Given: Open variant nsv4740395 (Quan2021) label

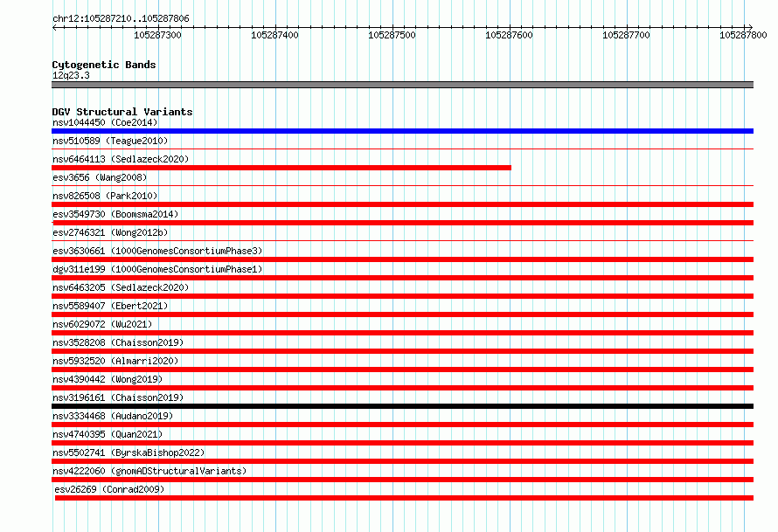Looking at the screenshot, I should tap(108, 434).
